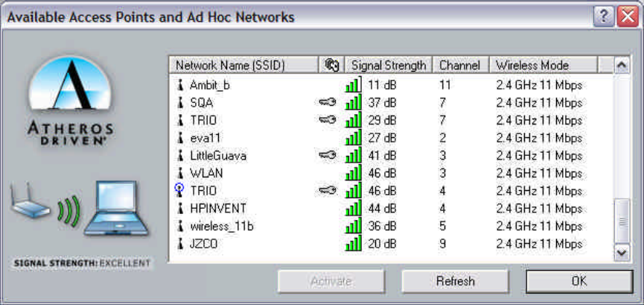This screenshot has width=644, height=305.
Task: Click the 44 dB signal value
Action: (382, 209)
